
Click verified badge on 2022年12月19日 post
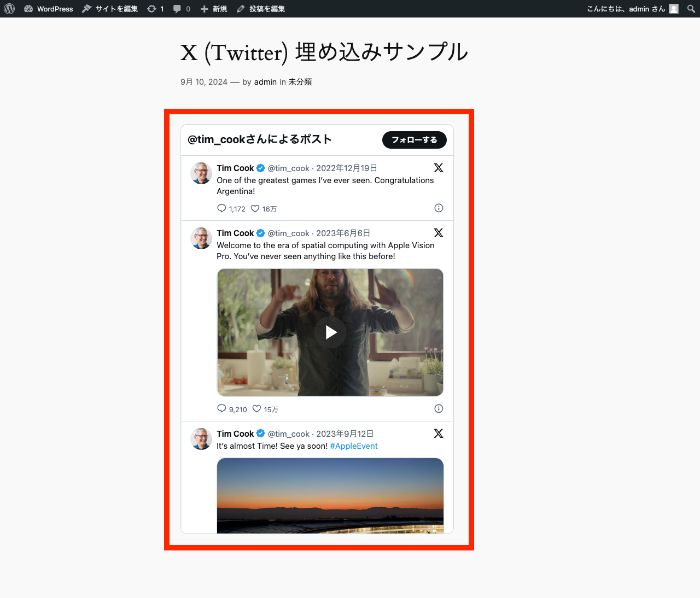[261, 168]
